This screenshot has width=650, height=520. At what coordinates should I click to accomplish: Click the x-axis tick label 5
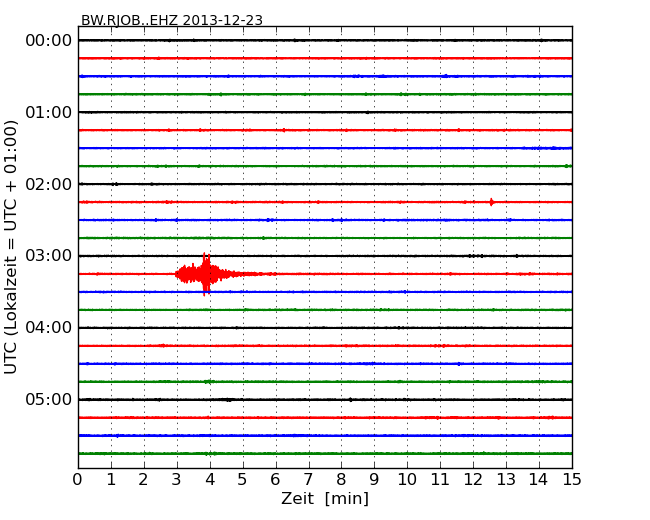point(243,480)
